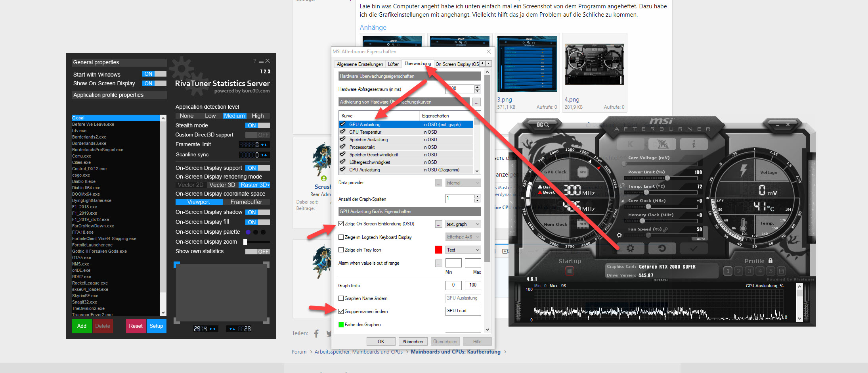Uncheck Gruppennamen ändern checkbox
This screenshot has height=373, width=868.
tap(341, 311)
